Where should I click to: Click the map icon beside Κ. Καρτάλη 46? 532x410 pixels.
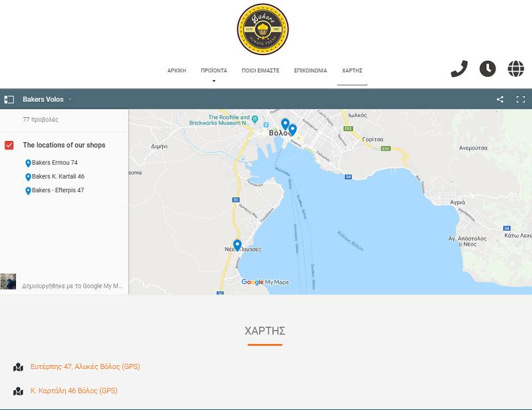19,391
